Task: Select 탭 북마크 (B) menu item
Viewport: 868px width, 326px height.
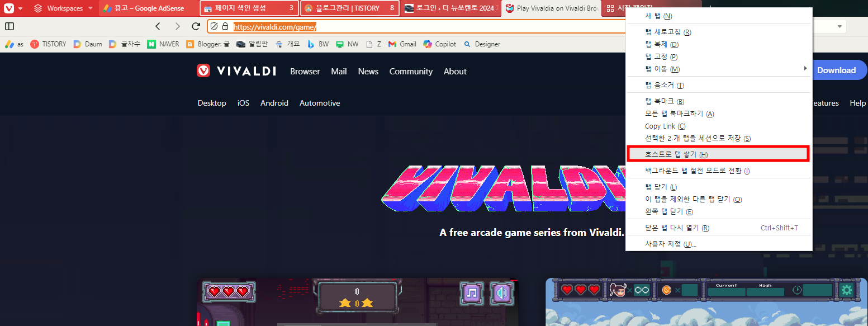Action: pos(718,102)
